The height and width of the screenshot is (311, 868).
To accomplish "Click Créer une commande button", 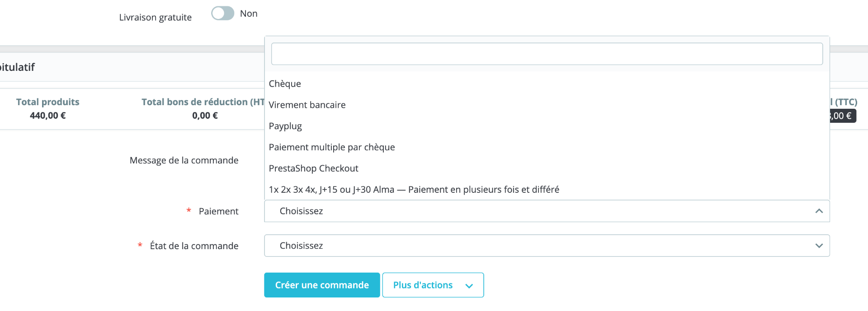I will (322, 285).
